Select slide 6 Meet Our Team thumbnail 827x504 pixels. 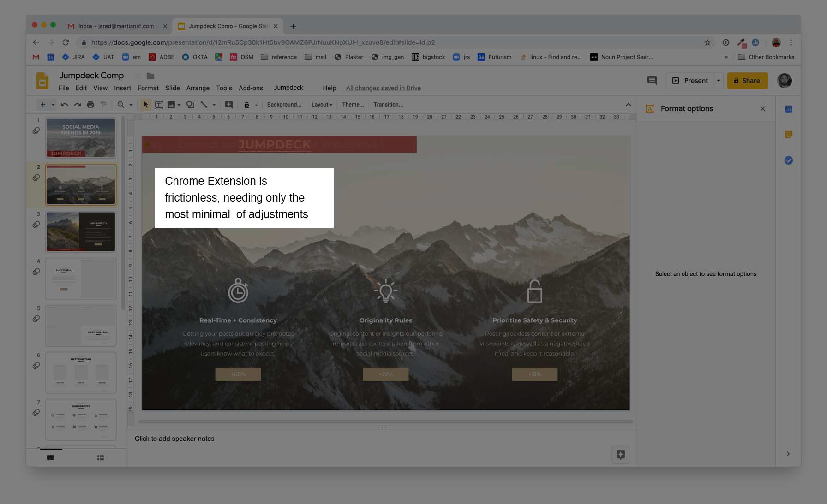pyautogui.click(x=81, y=373)
